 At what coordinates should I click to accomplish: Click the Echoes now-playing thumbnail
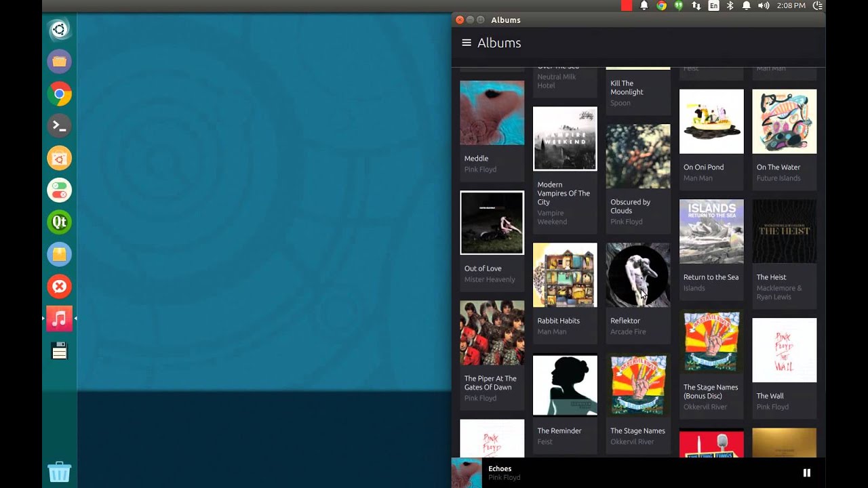pyautogui.click(x=467, y=472)
